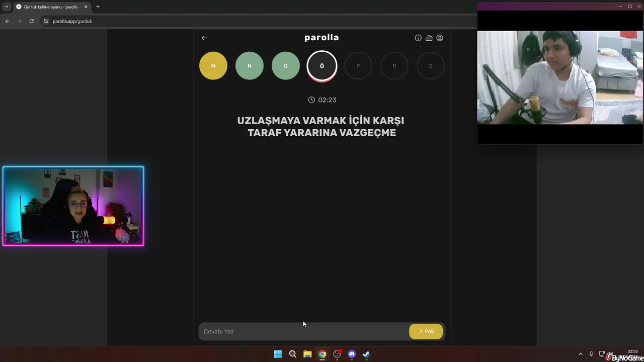Maximize the webcam video window
The image size is (644, 362).
[x=630, y=7]
